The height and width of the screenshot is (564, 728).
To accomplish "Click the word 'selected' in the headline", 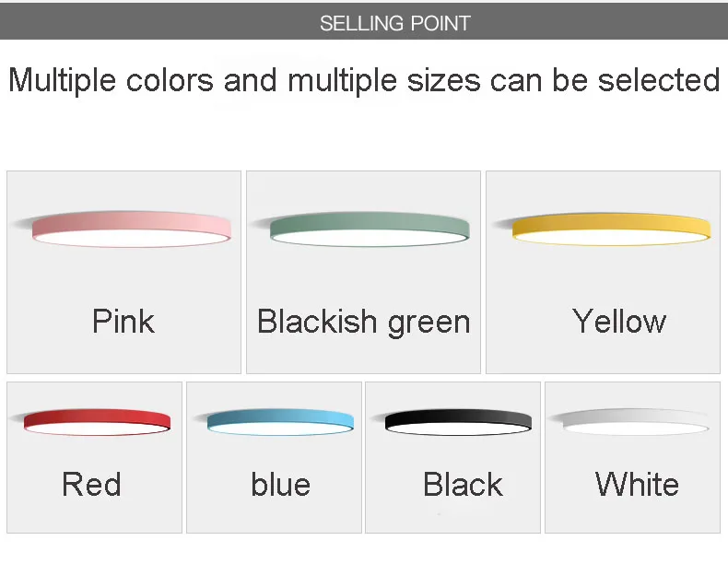I will click(x=659, y=80).
